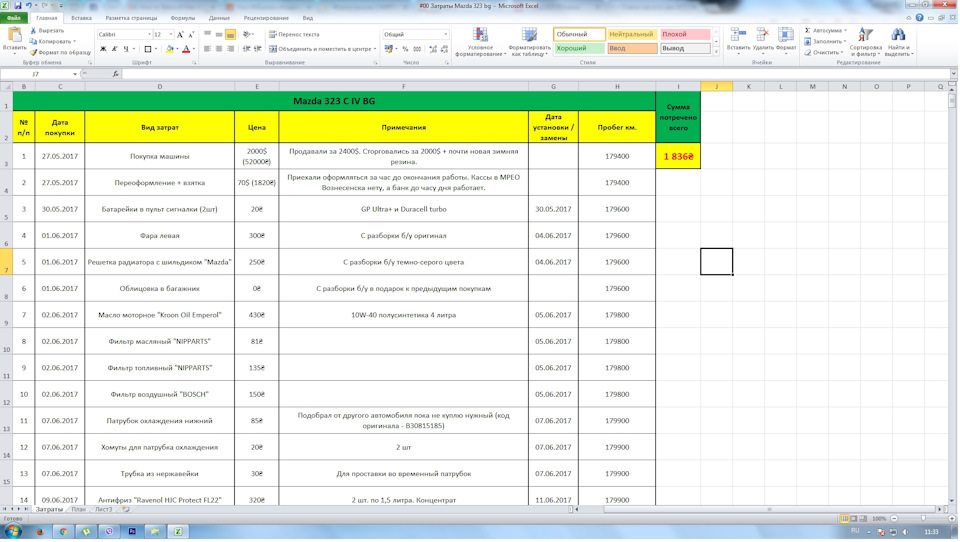Image resolution: width=960 pixels, height=542 pixels.
Task: Click text orientation icon
Action: pos(247,35)
